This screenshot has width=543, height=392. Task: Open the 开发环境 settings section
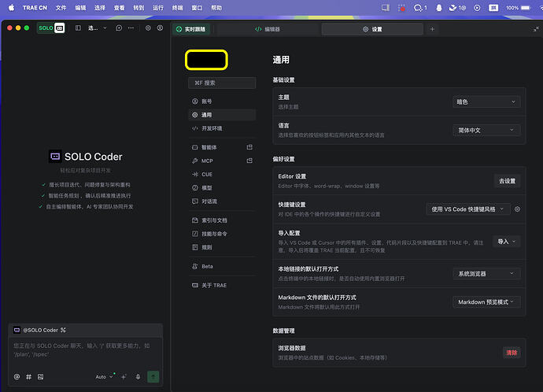(222, 128)
